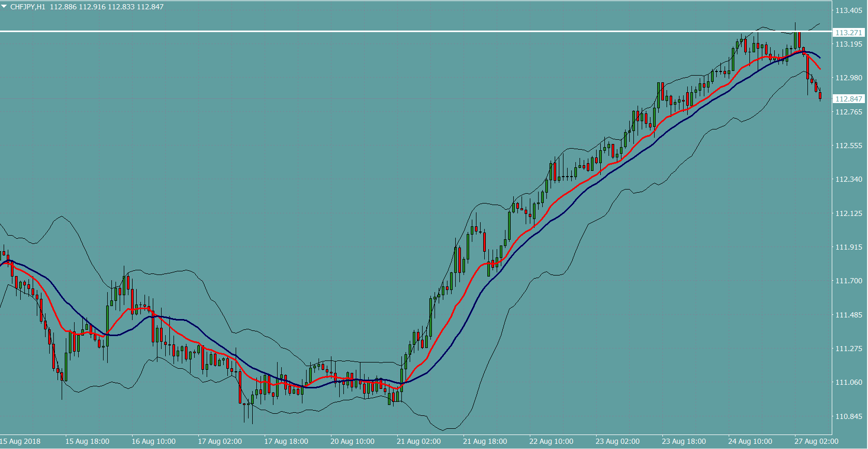Click the 24 Aug 10:00 time label

click(x=750, y=441)
